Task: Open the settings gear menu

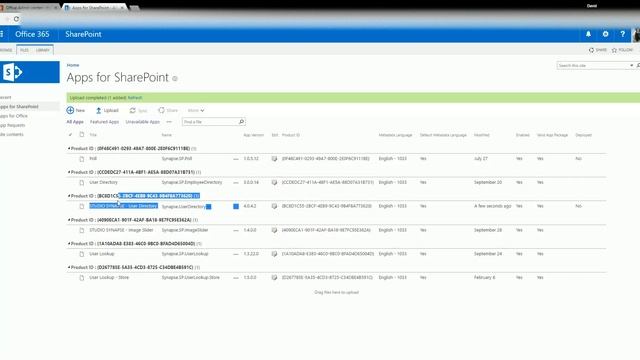Action: (605, 34)
